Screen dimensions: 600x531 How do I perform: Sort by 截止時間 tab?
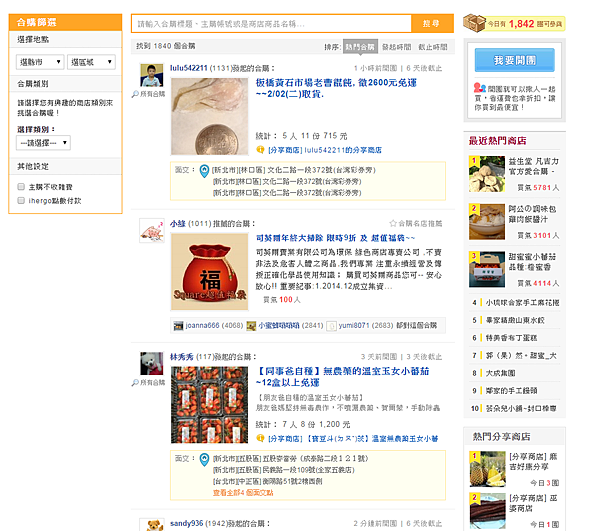433,47
